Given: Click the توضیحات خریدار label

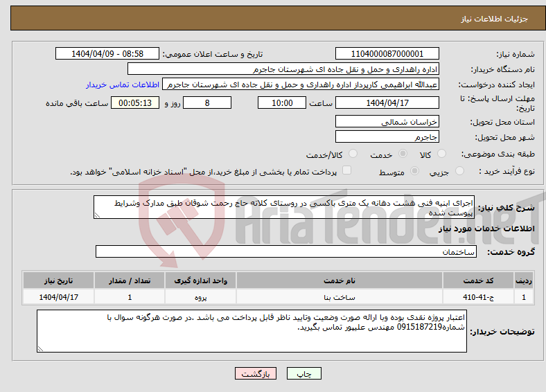Looking at the screenshot, I should pos(502,332).
